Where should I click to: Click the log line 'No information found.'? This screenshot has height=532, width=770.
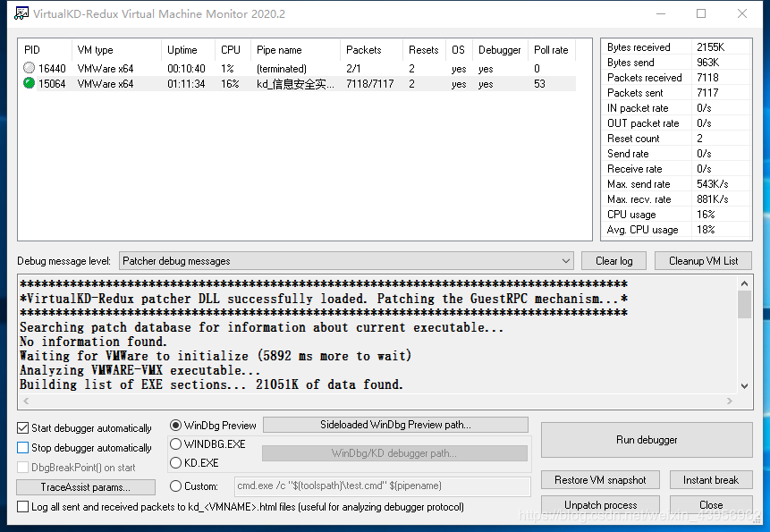93,342
